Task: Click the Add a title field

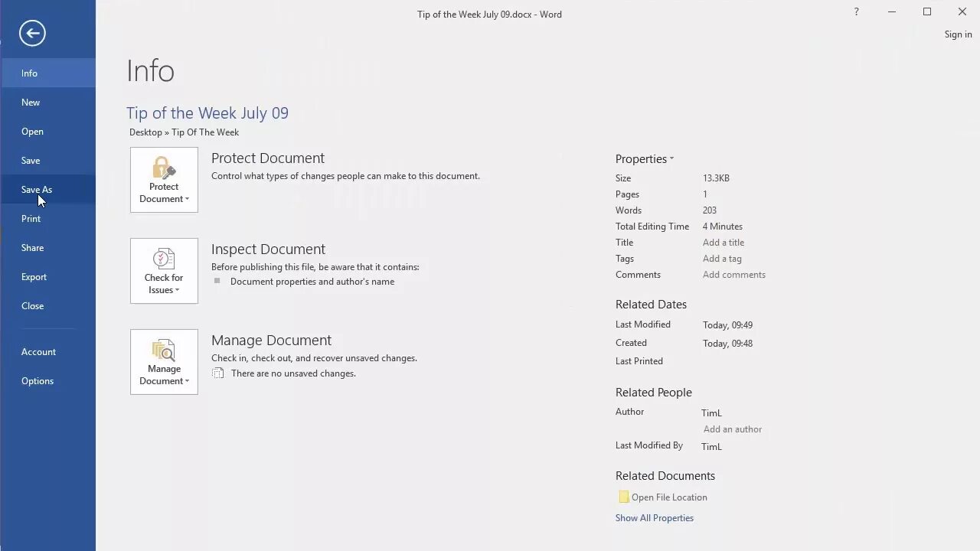Action: coord(724,243)
